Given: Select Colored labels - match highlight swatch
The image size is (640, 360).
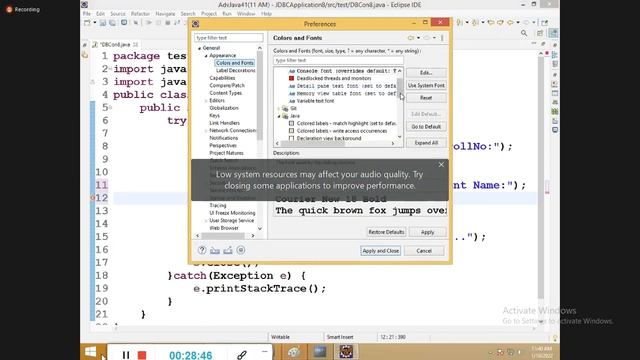Looking at the screenshot, I should (291, 123).
